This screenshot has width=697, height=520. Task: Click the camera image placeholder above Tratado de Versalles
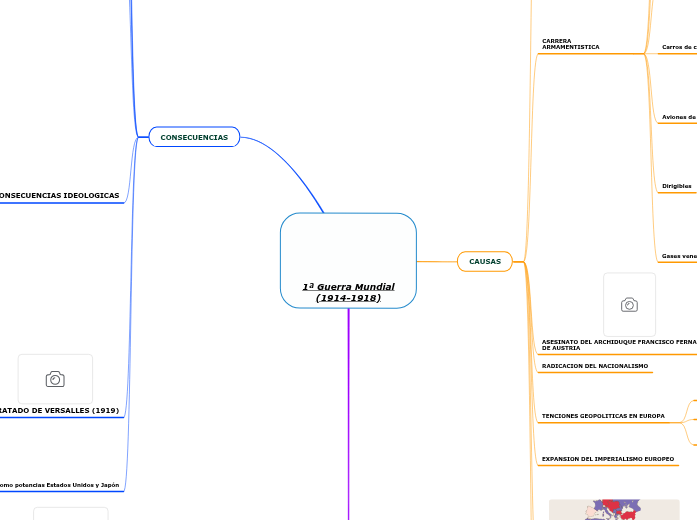click(55, 379)
